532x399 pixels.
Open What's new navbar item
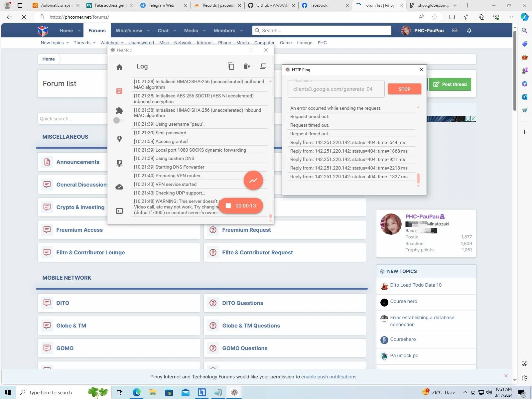[x=129, y=31]
